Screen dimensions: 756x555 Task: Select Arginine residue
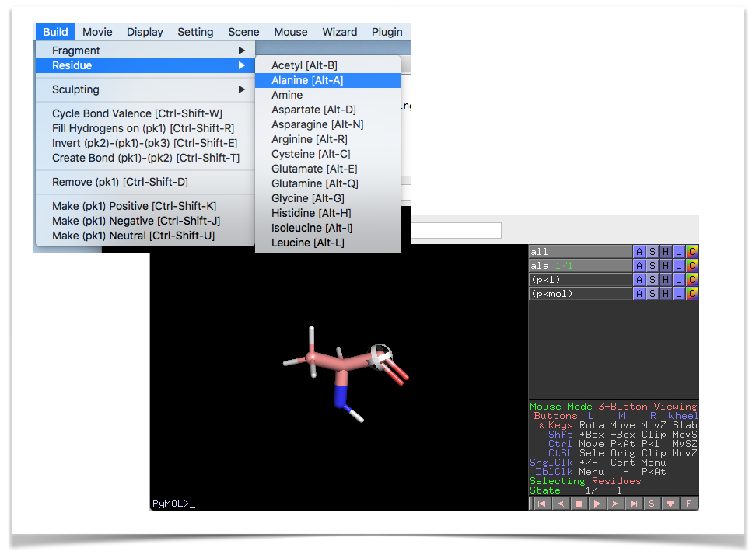coord(328,139)
